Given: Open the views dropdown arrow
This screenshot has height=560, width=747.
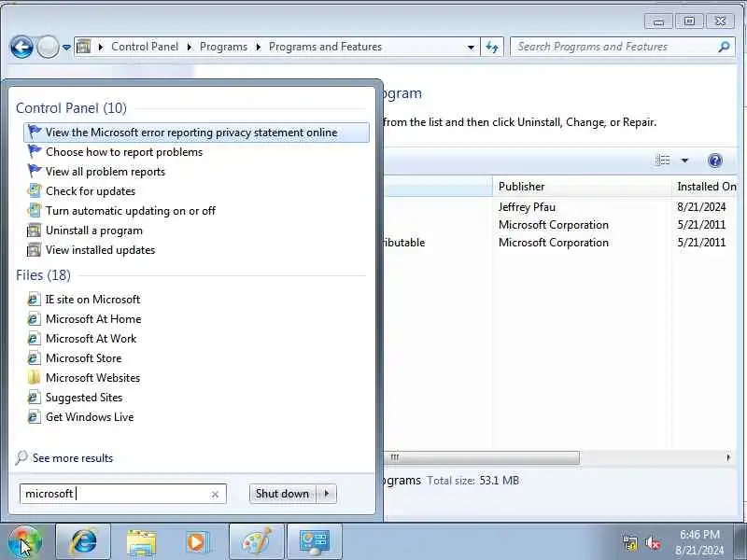Looking at the screenshot, I should pos(684,161).
